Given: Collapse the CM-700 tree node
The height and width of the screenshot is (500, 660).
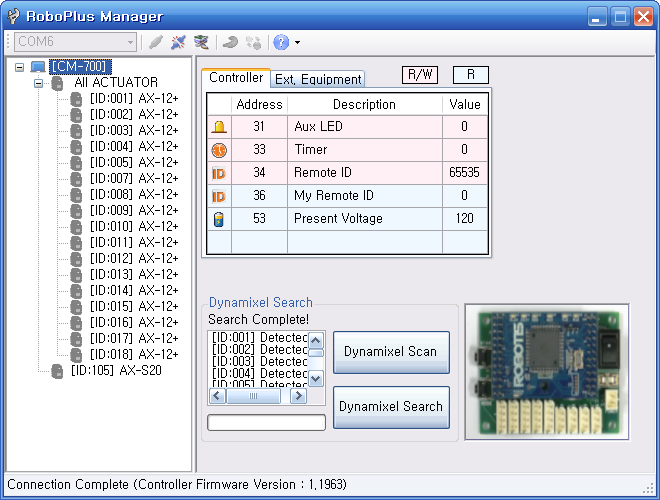Looking at the screenshot, I should [x=19, y=67].
